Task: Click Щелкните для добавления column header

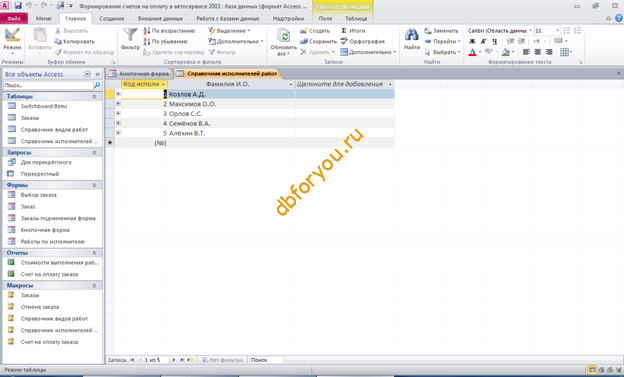Action: click(x=345, y=84)
